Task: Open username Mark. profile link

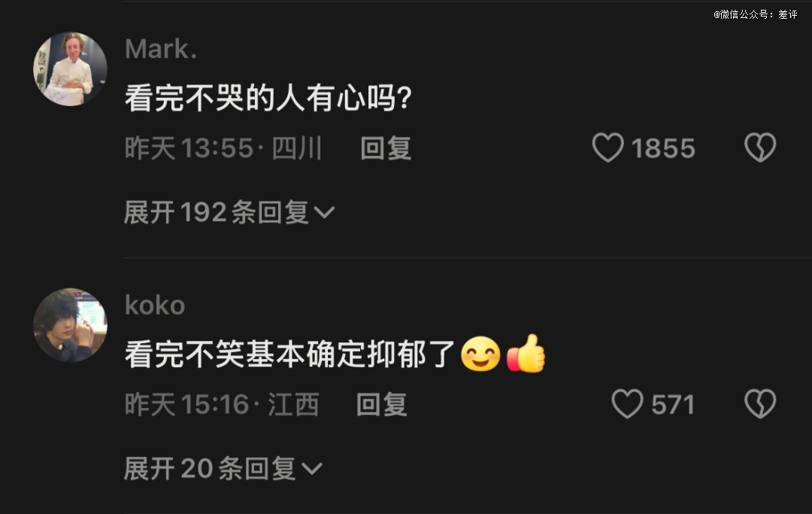Action: click(x=161, y=49)
